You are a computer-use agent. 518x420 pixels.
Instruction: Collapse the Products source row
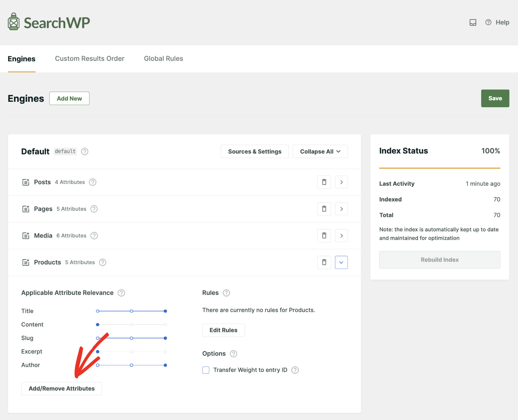[342, 262]
